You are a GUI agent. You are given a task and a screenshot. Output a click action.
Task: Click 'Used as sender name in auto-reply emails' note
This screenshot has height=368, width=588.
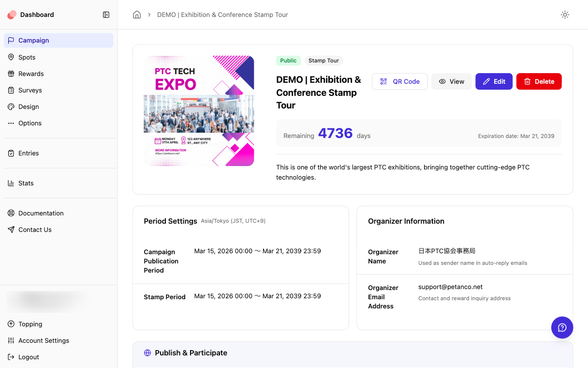coord(472,263)
